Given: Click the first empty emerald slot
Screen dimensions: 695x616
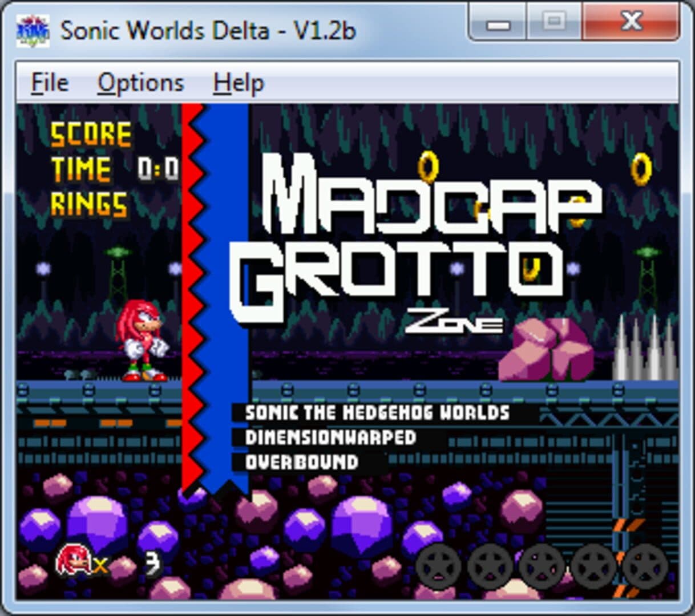Looking at the screenshot, I should click(438, 566).
